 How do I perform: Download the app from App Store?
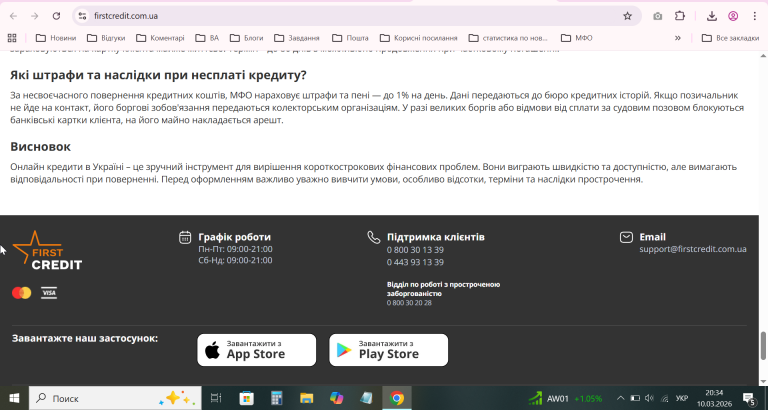tap(257, 350)
